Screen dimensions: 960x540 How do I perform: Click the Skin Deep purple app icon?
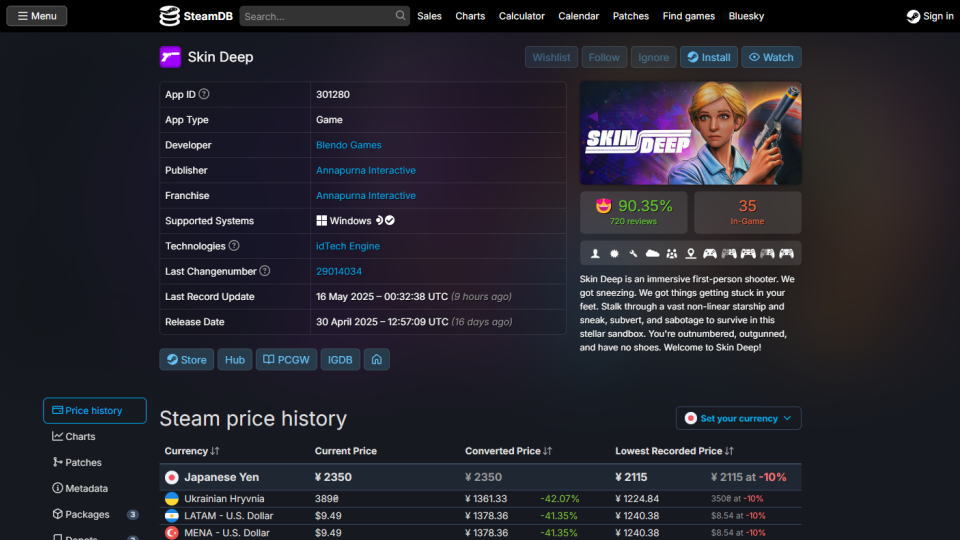click(170, 57)
